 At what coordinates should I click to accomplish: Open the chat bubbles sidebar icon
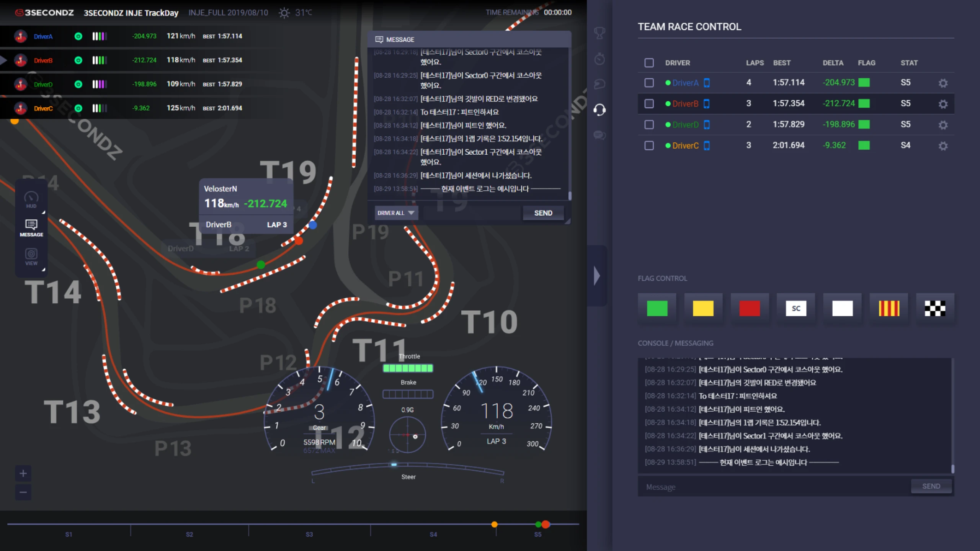click(x=599, y=135)
